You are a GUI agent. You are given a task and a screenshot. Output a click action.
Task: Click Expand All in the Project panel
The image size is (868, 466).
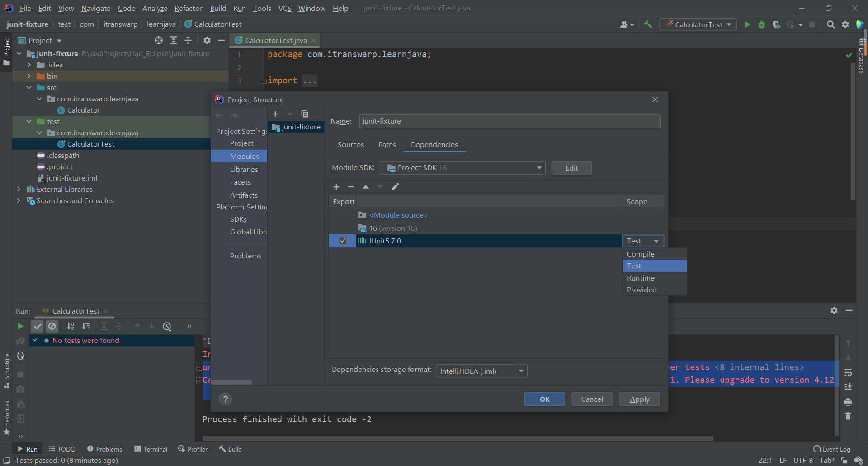pyautogui.click(x=174, y=40)
